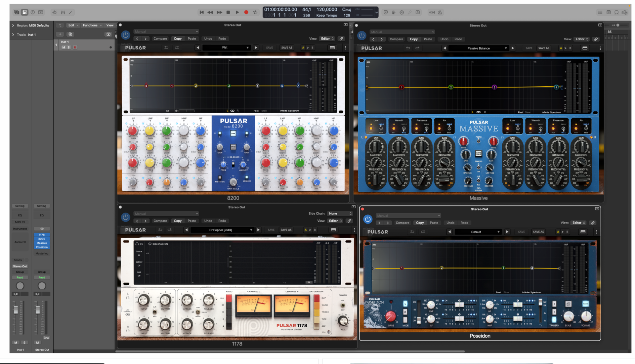Open Quick Help question mark icon
Viewport: 635px width, 364px height.
pos(33,12)
